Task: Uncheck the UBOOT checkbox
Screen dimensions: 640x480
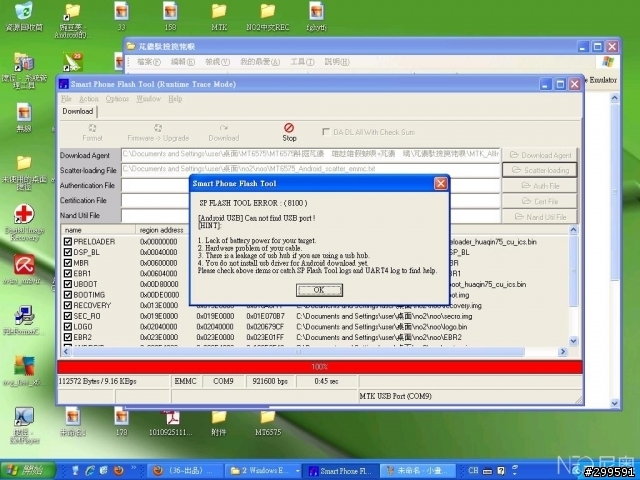Action: pos(68,284)
